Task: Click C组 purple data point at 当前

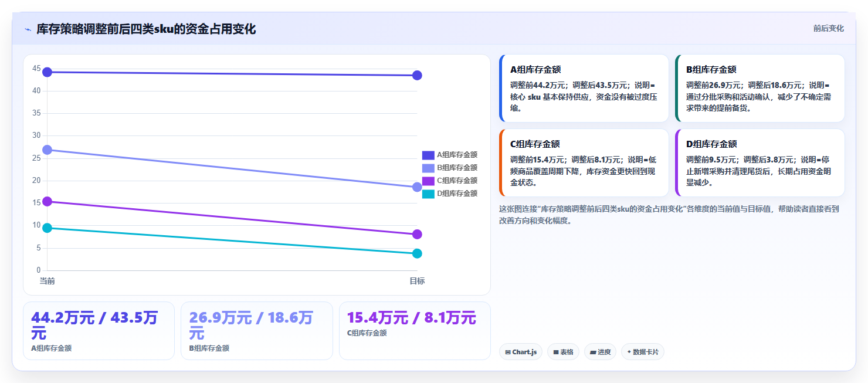Action: click(48, 202)
